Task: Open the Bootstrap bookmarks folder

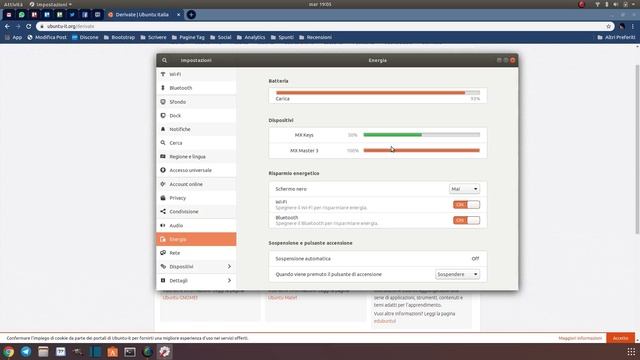Action: (119, 37)
